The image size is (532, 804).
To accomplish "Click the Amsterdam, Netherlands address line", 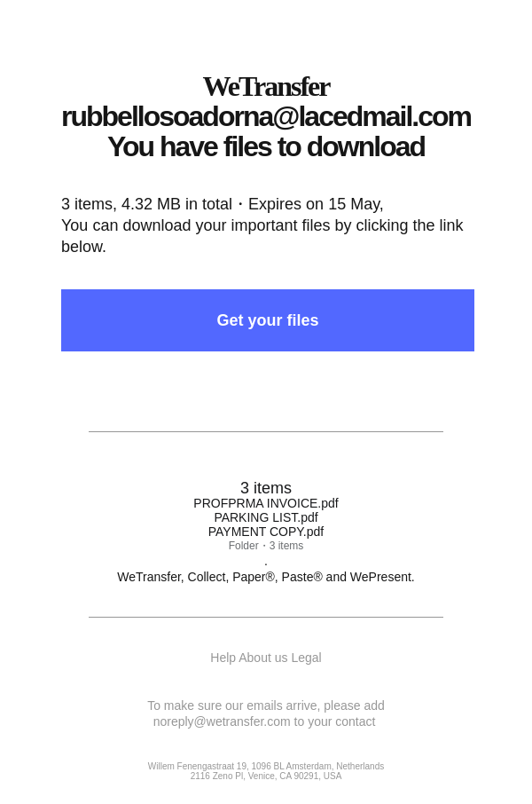I will 265,766.
